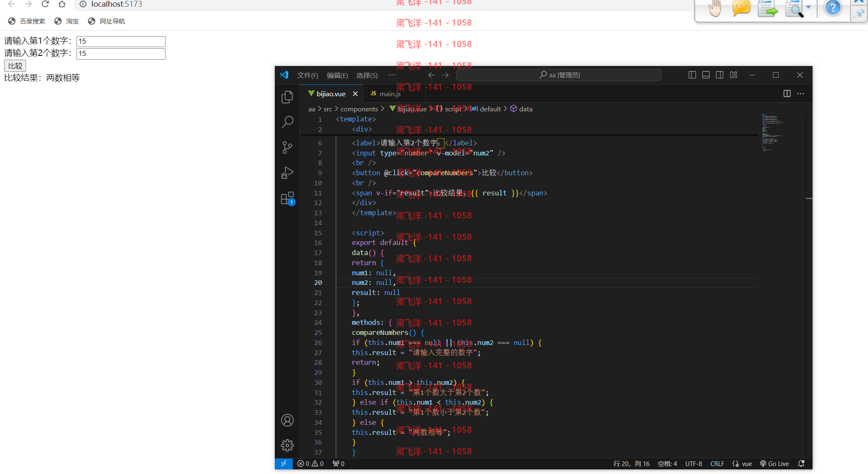
Task: Click the document share icon in floating toolbar
Action: tap(768, 9)
